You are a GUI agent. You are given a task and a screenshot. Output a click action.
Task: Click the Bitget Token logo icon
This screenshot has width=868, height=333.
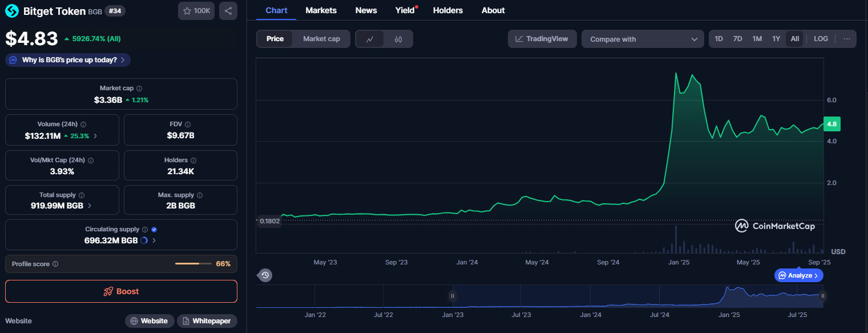click(12, 11)
